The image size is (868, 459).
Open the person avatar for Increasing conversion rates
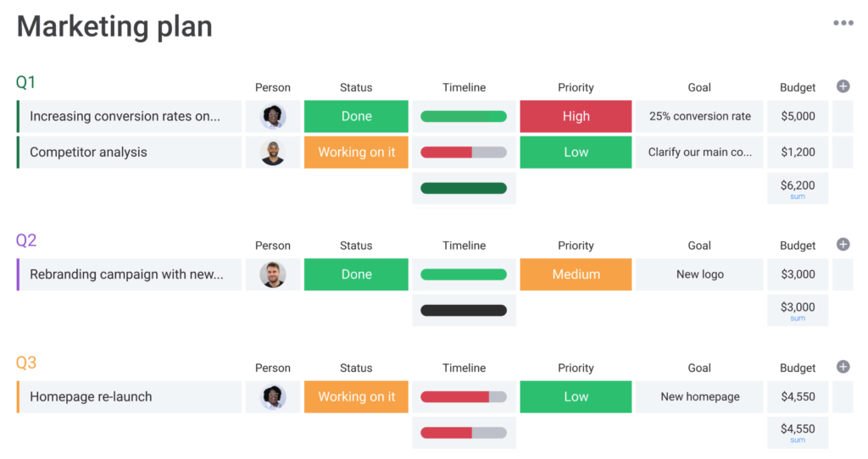tap(272, 116)
